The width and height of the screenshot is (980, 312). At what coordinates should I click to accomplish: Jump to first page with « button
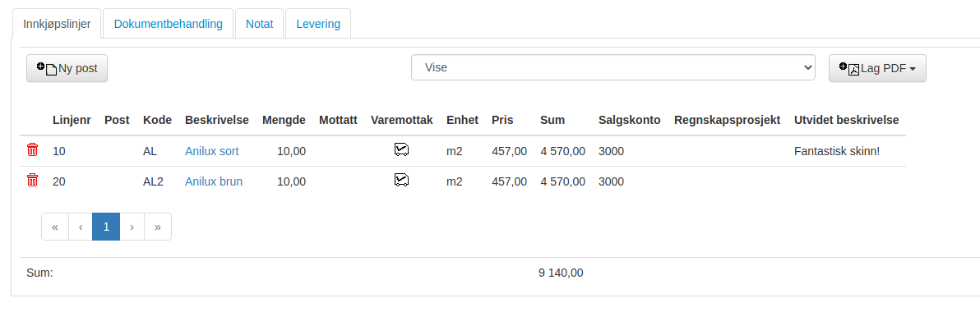click(55, 227)
